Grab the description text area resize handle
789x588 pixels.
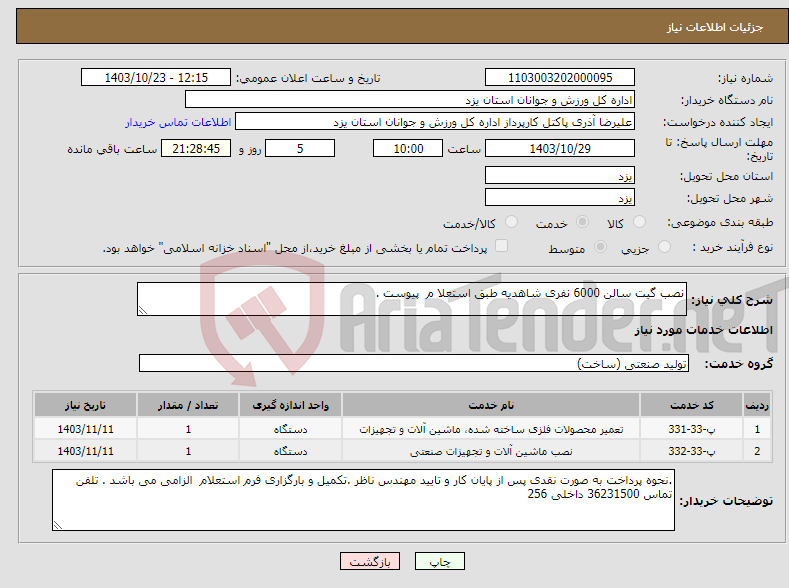142,310
